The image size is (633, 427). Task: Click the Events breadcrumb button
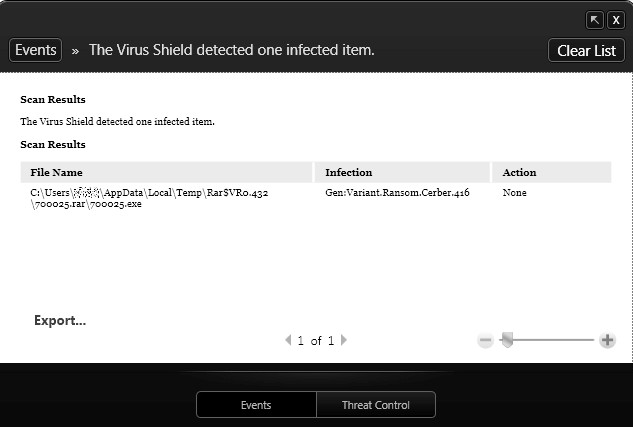(x=35, y=49)
